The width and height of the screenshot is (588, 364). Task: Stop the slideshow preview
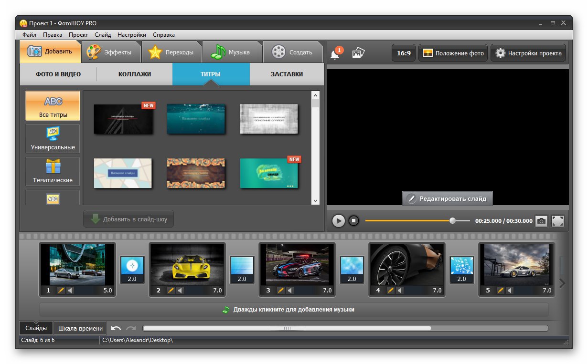coord(353,221)
